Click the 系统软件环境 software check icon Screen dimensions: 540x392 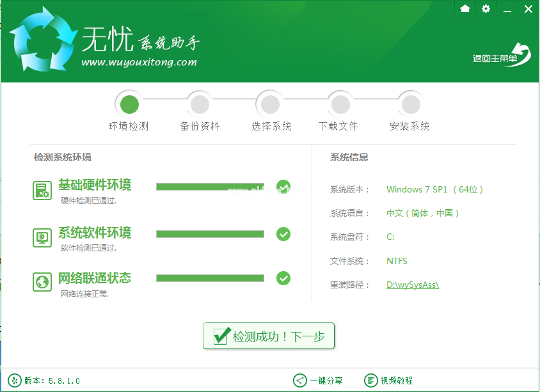[x=42, y=237]
